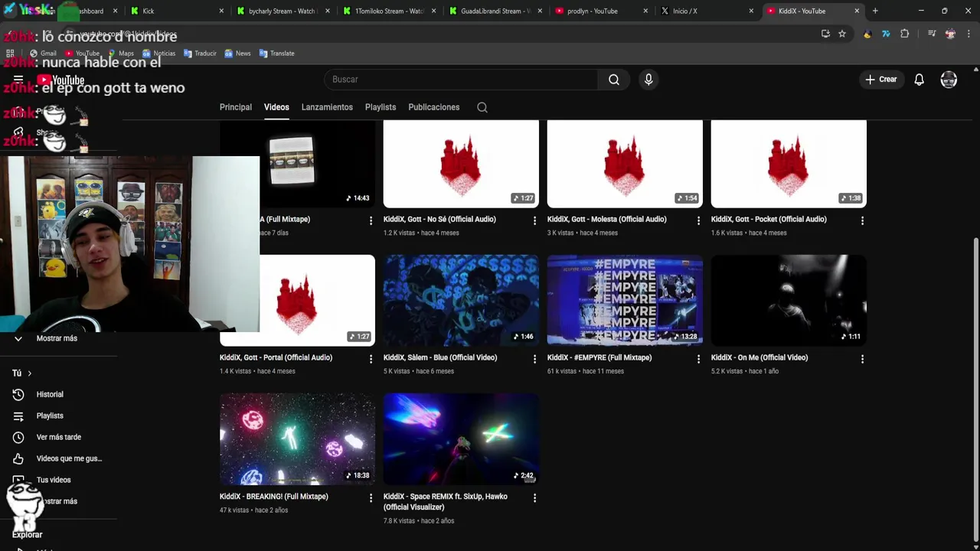Screen dimensions: 980x551
Task: Open options menu for On Me video
Action: click(x=862, y=359)
